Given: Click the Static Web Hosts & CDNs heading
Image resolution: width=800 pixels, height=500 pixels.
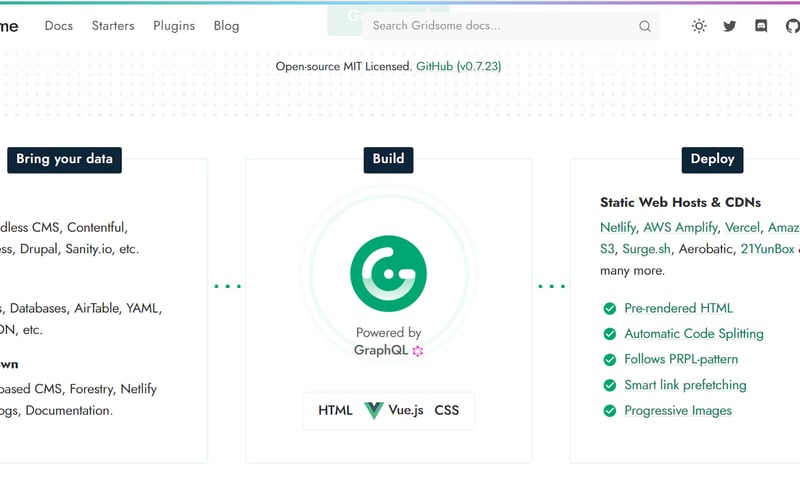Looking at the screenshot, I should (680, 203).
